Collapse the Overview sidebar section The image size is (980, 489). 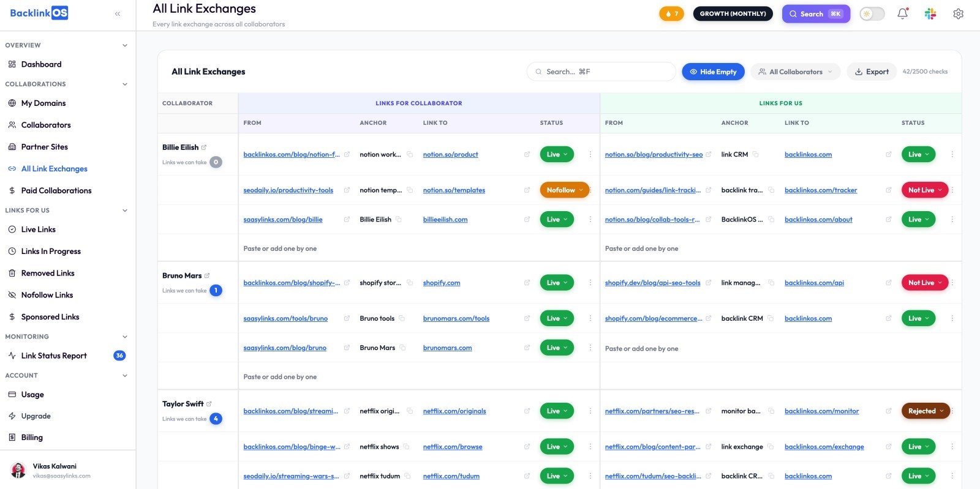125,45
